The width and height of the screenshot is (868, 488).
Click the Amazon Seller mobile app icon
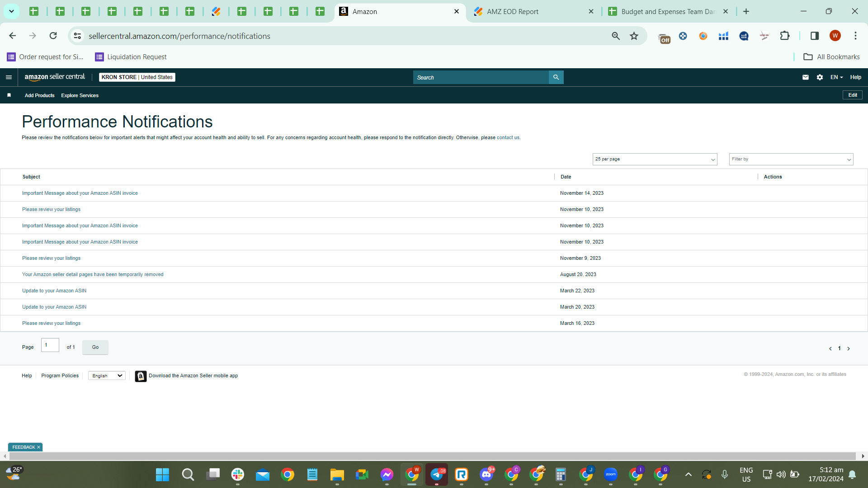(141, 376)
